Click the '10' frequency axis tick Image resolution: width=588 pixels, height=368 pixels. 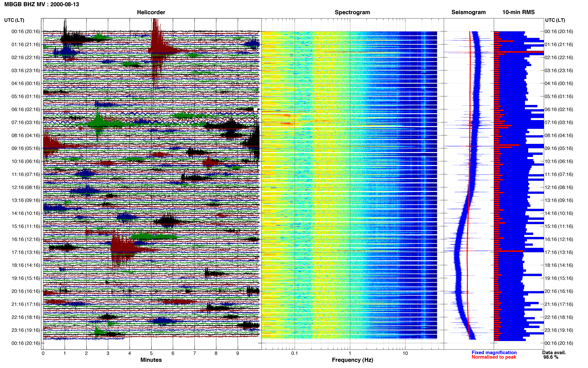pos(405,353)
